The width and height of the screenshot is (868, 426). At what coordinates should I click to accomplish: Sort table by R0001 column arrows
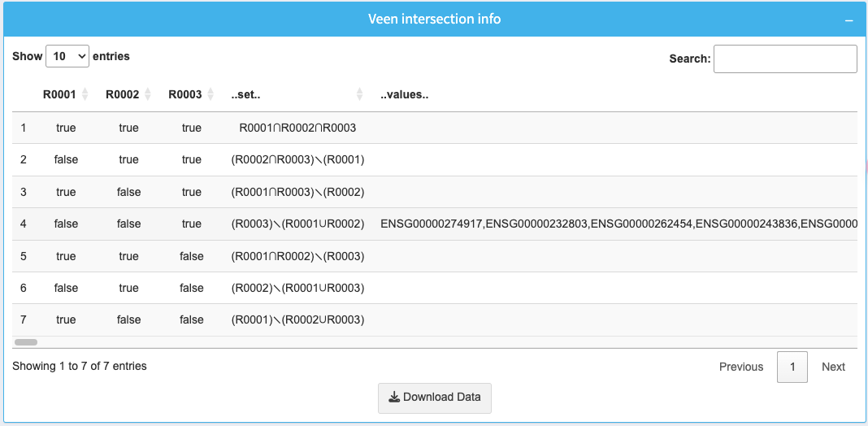pos(85,95)
